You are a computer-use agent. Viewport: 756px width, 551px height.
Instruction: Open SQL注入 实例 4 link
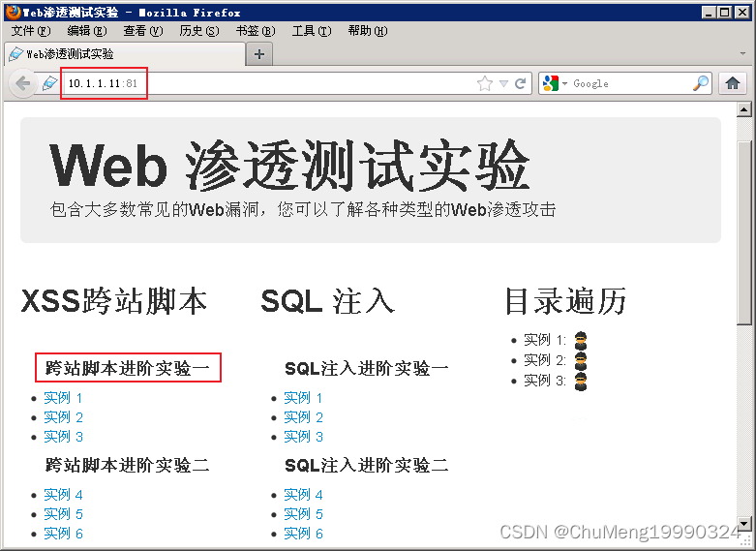(303, 495)
